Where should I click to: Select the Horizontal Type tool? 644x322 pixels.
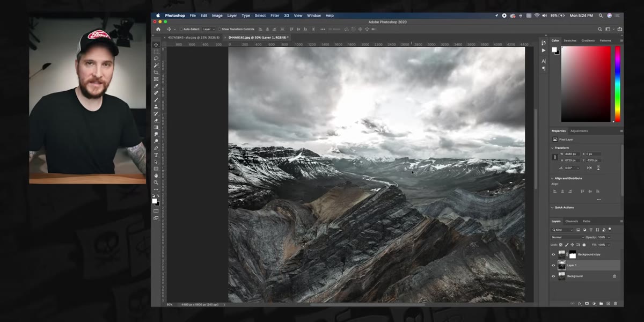pyautogui.click(x=156, y=155)
